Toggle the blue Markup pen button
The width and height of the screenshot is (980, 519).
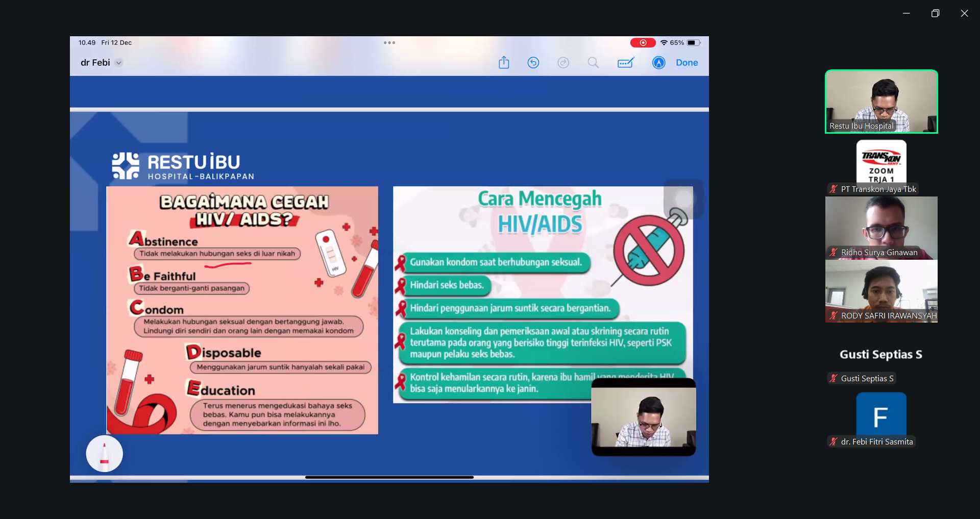click(658, 63)
